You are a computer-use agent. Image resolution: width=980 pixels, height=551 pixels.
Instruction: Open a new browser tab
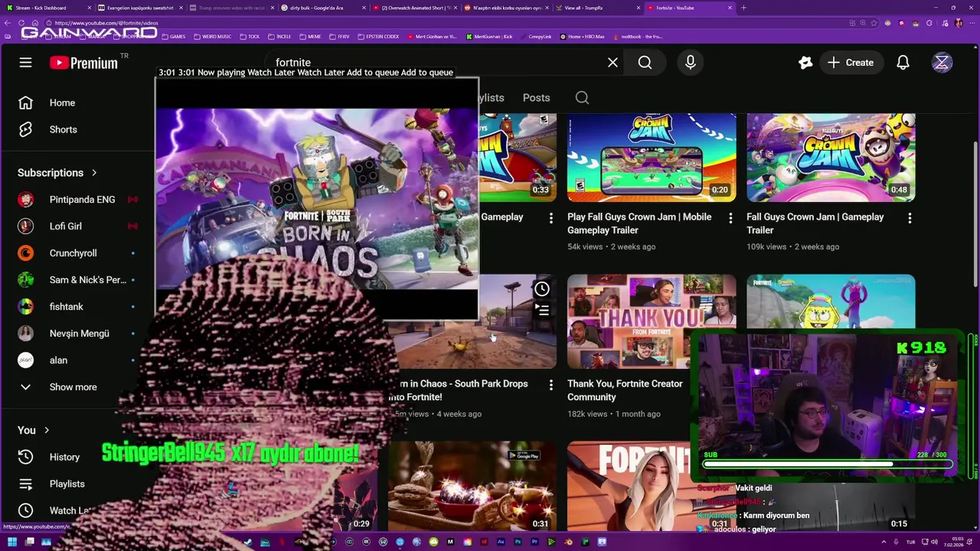pos(743,8)
